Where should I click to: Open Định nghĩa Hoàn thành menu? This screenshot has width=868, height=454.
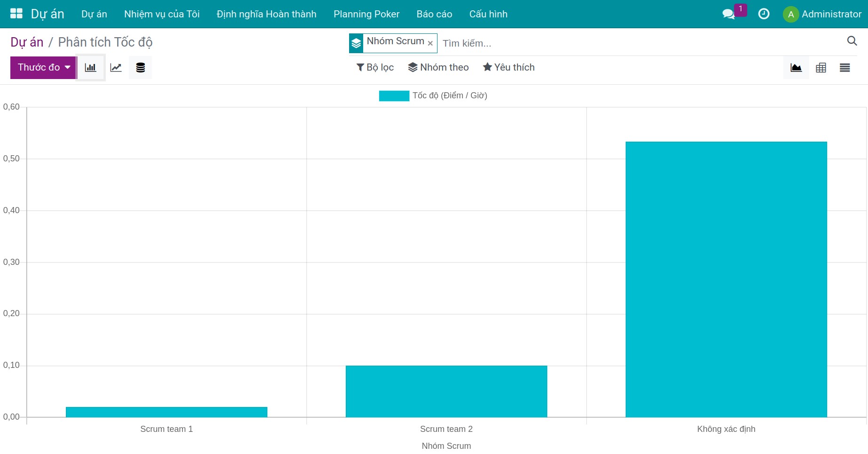coord(267,14)
